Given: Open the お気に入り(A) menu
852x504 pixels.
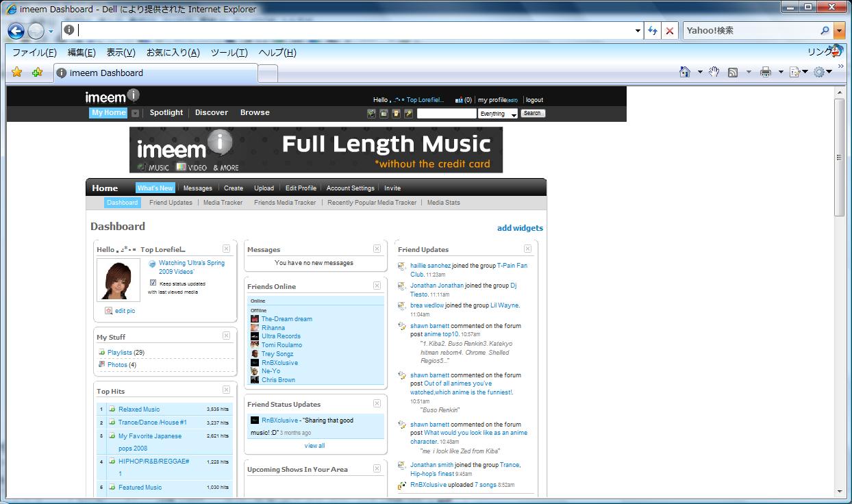Looking at the screenshot, I should (173, 53).
